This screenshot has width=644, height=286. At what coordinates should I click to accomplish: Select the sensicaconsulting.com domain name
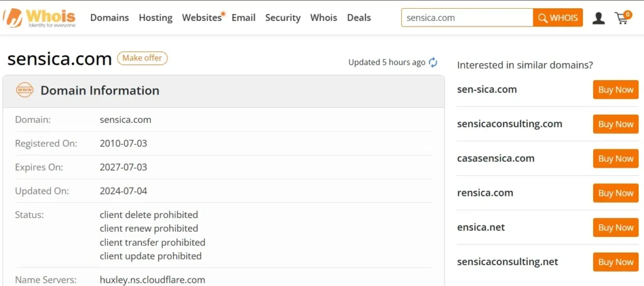point(509,124)
